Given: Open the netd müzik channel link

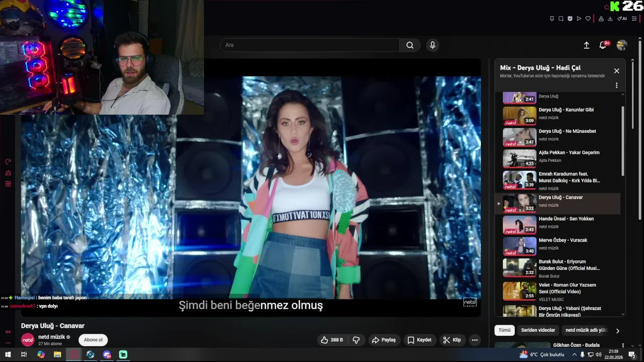Looking at the screenshot, I should tap(52, 337).
